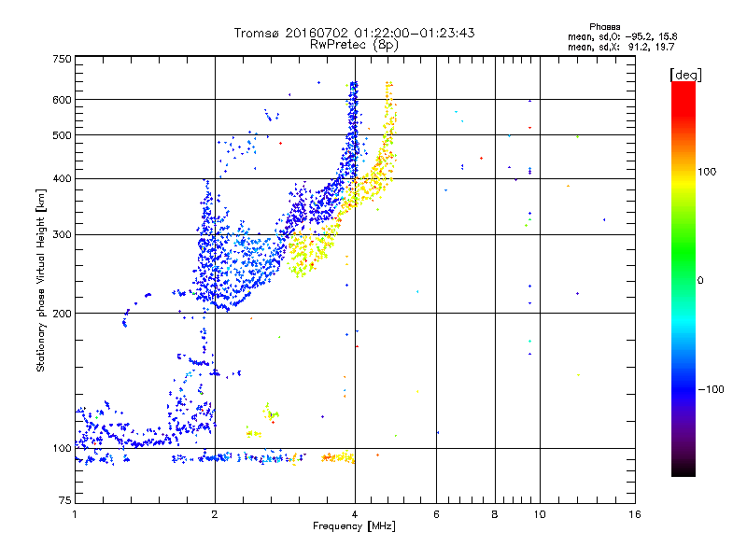
Task: Click the x-axis tick label "1"
Action: [75, 514]
